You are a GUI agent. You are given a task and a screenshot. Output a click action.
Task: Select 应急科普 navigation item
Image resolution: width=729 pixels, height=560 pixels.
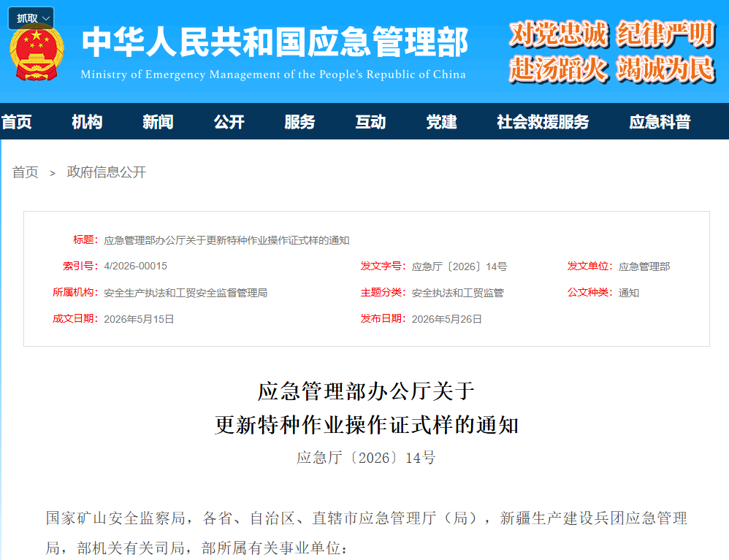pyautogui.click(x=660, y=122)
